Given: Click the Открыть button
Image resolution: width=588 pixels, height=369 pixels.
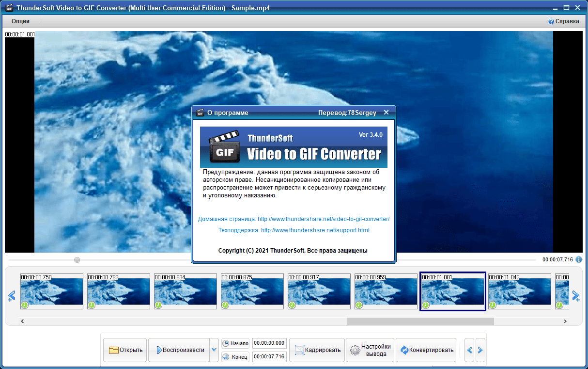Looking at the screenshot, I should [x=125, y=350].
